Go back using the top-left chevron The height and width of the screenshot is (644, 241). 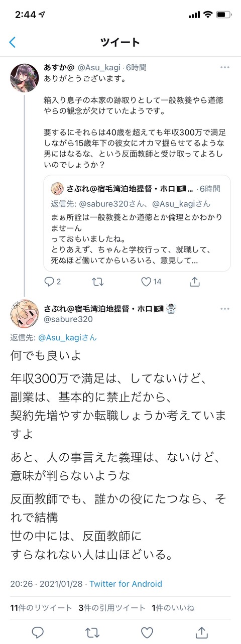tap(13, 42)
